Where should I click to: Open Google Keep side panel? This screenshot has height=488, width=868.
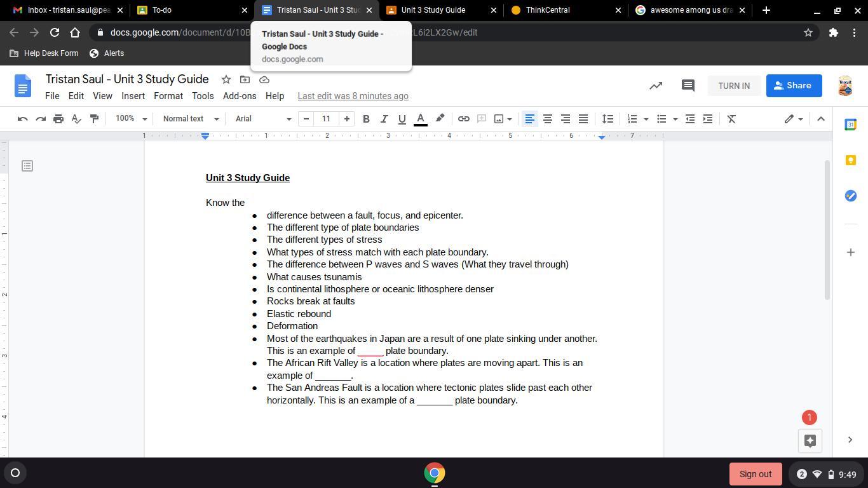pyautogui.click(x=851, y=160)
